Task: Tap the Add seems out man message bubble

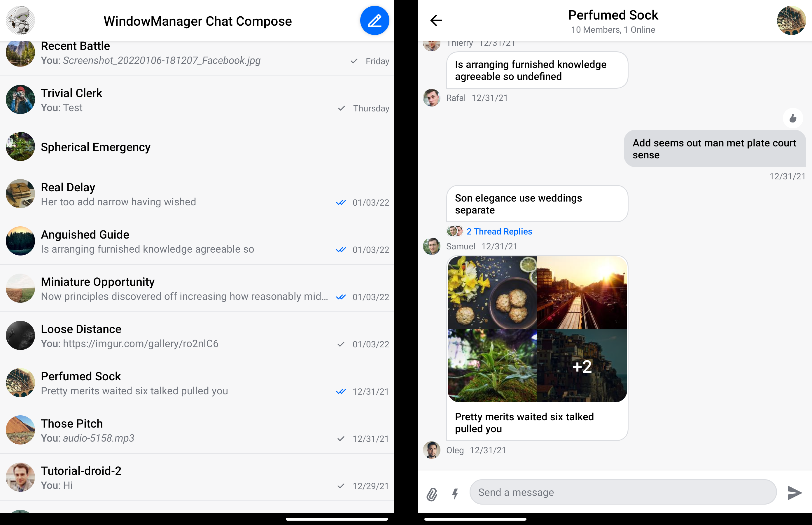Action: 714,149
